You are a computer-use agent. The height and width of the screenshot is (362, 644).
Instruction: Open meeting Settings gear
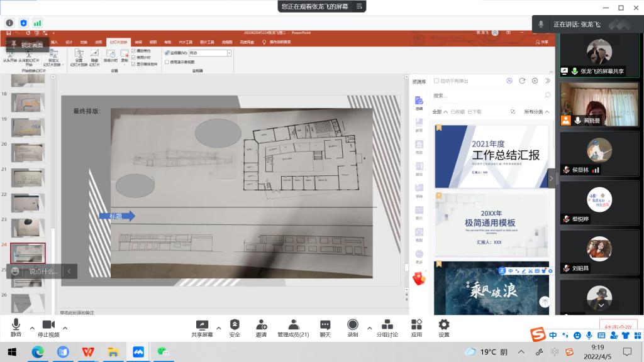[x=444, y=327]
